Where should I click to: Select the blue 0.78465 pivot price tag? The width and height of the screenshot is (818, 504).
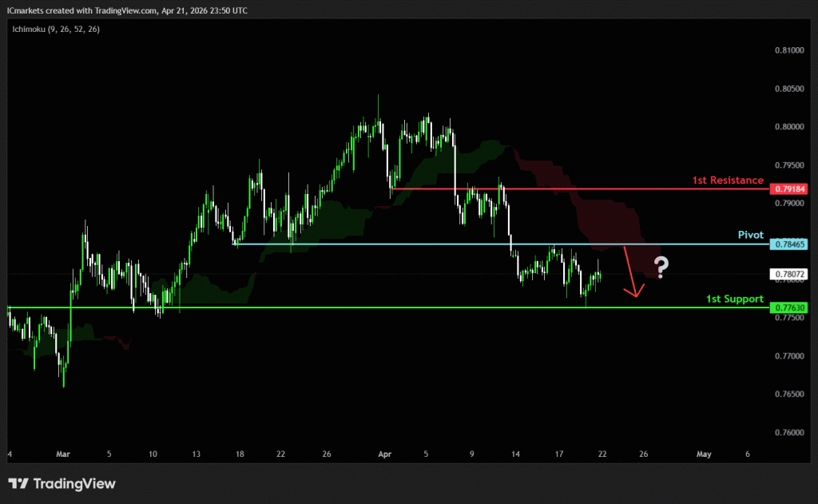point(788,244)
